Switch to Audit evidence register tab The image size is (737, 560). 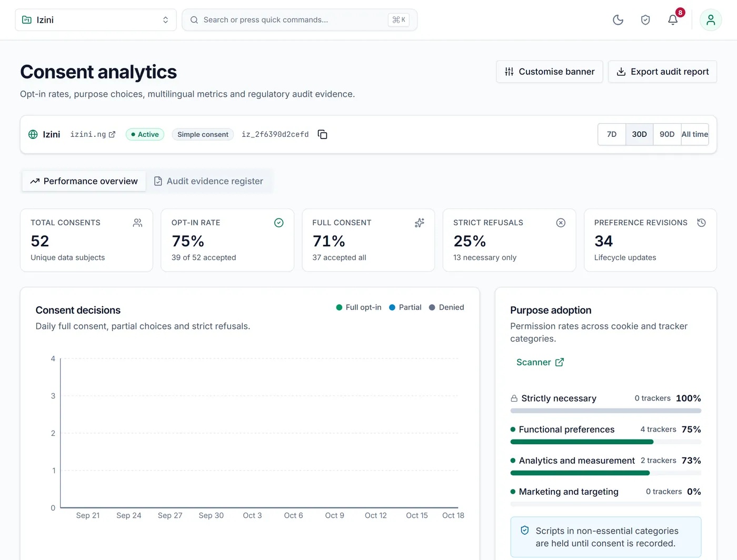[208, 181]
